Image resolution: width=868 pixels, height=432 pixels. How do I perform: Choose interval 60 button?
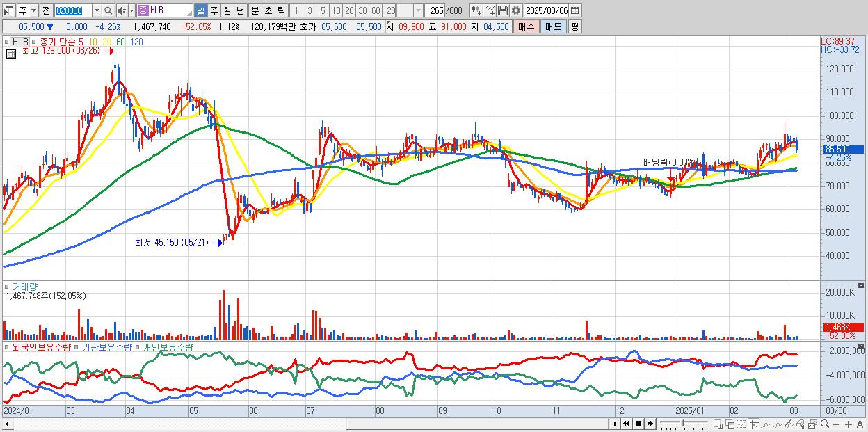coord(376,10)
